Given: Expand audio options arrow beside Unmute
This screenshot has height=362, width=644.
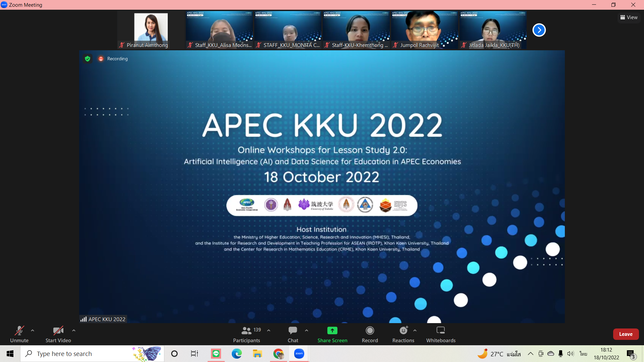Looking at the screenshot, I should tap(33, 330).
